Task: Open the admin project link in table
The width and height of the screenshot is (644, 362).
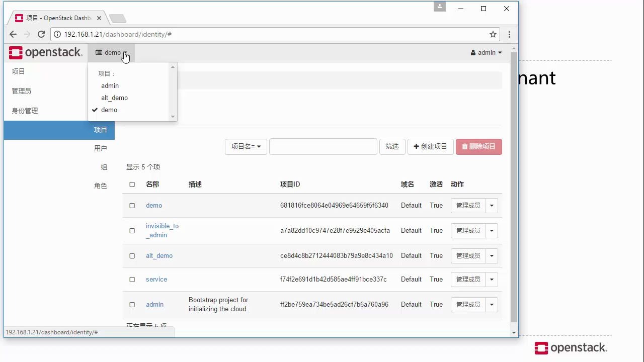Action: click(x=154, y=304)
